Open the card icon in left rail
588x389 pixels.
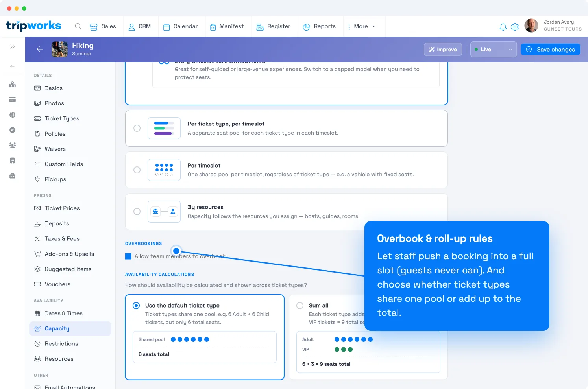[13, 100]
